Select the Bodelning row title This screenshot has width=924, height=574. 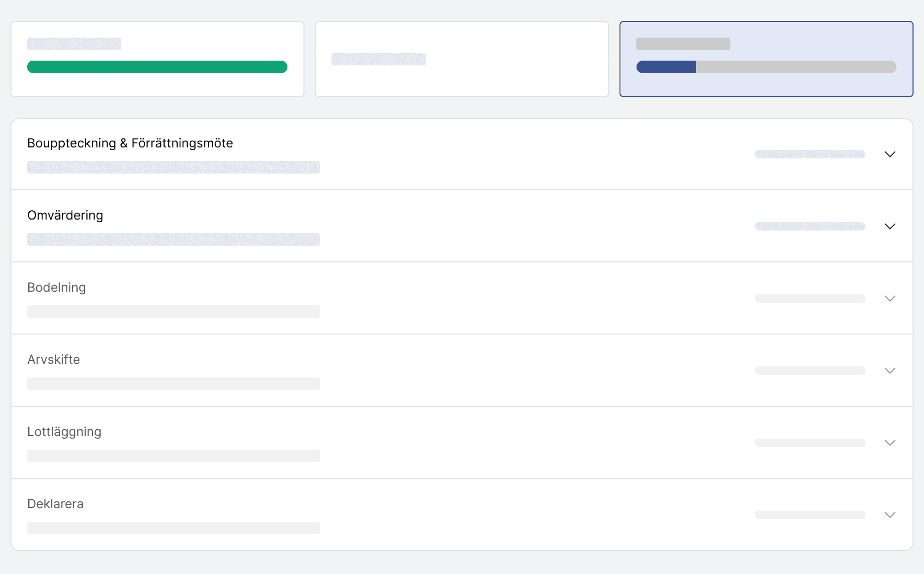coord(56,288)
